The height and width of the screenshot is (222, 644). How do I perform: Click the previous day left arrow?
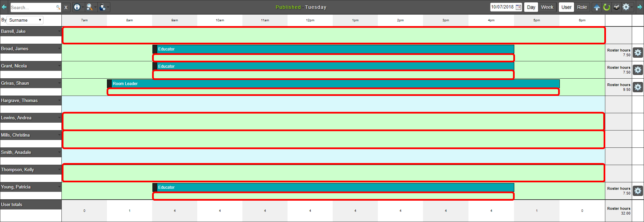[x=4, y=7]
